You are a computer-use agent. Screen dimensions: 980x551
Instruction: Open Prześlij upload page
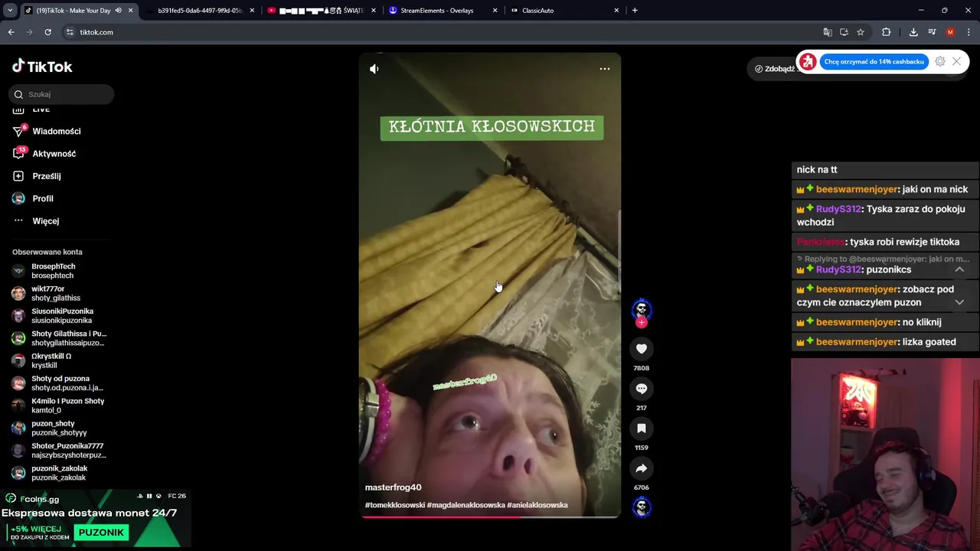click(x=47, y=176)
